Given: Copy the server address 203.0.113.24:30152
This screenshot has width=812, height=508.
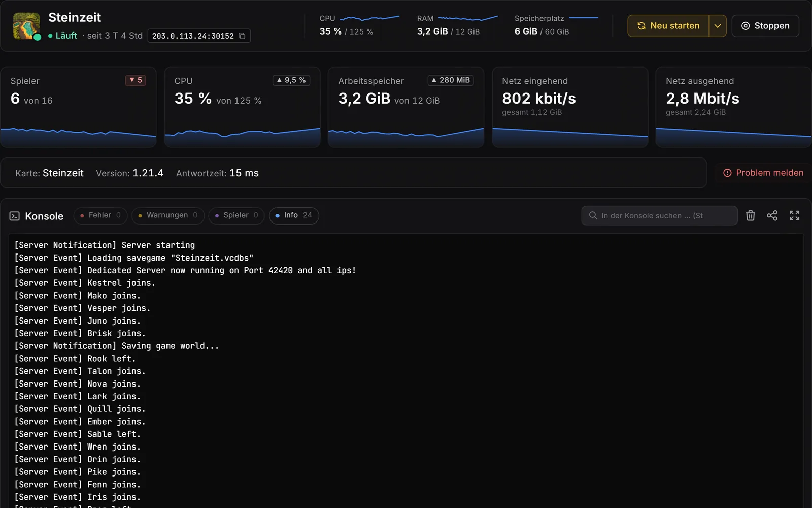Looking at the screenshot, I should coord(242,36).
